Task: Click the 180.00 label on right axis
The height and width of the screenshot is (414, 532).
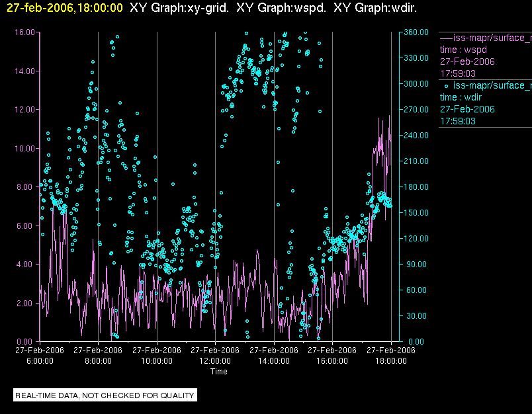Action: pyautogui.click(x=416, y=187)
